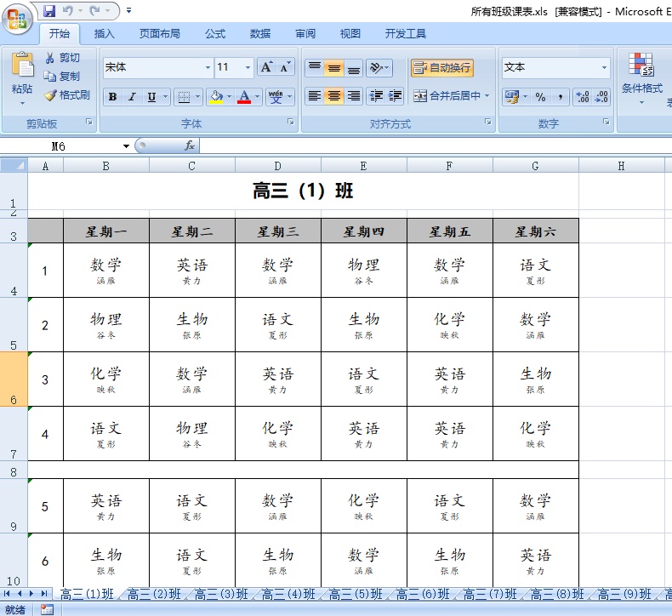Select the 星期三 header cell
The height and width of the screenshot is (616, 672).
pos(277,231)
